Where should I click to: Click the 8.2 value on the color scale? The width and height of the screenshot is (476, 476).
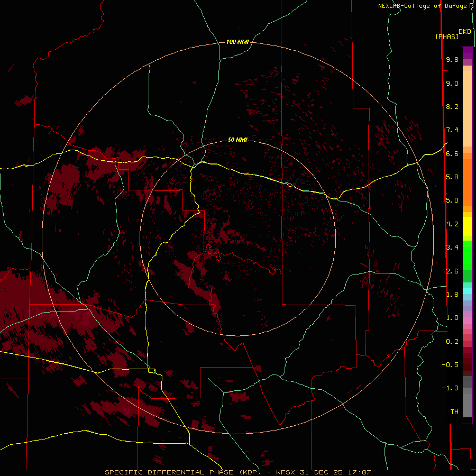point(452,106)
